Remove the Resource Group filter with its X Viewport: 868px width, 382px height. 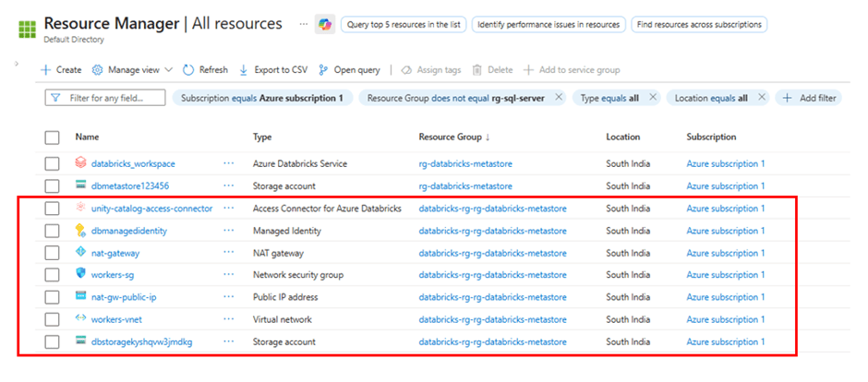559,97
